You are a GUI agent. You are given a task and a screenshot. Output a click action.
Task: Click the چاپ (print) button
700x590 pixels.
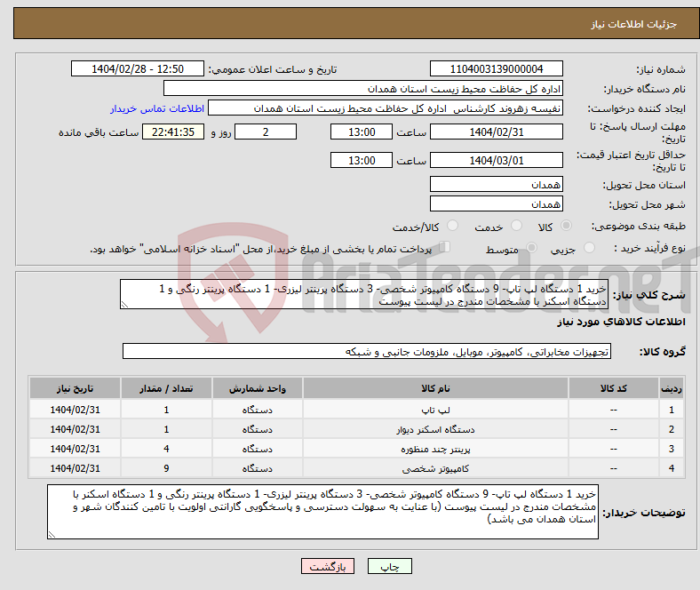pyautogui.click(x=389, y=566)
